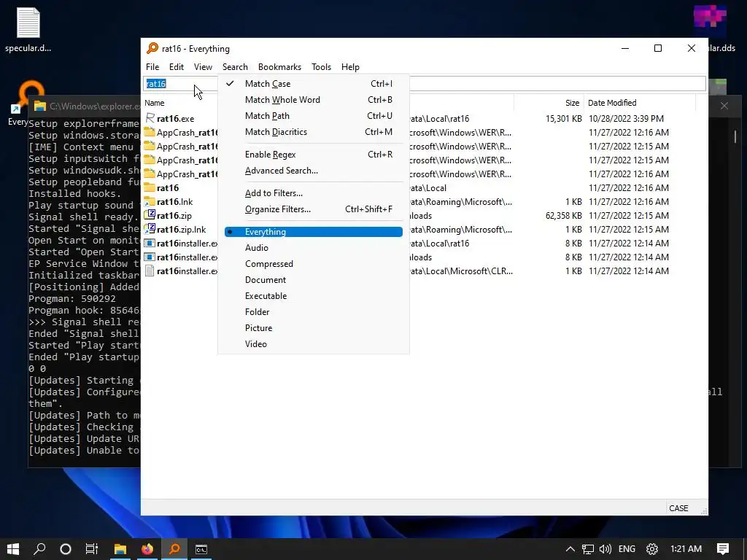Select the rat16.zip.lnk shortcut icon

coord(150,229)
